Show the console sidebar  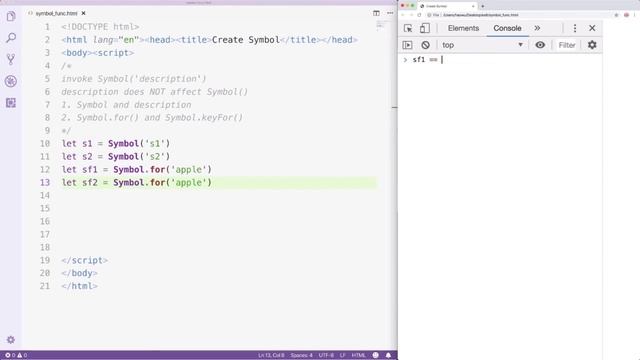coord(407,45)
